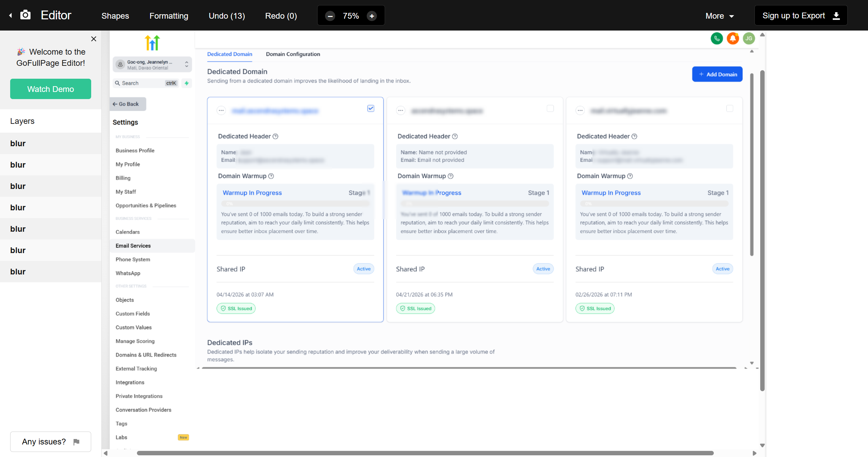Open the Formatting menu
Screen dimensions: 868x457
point(169,16)
